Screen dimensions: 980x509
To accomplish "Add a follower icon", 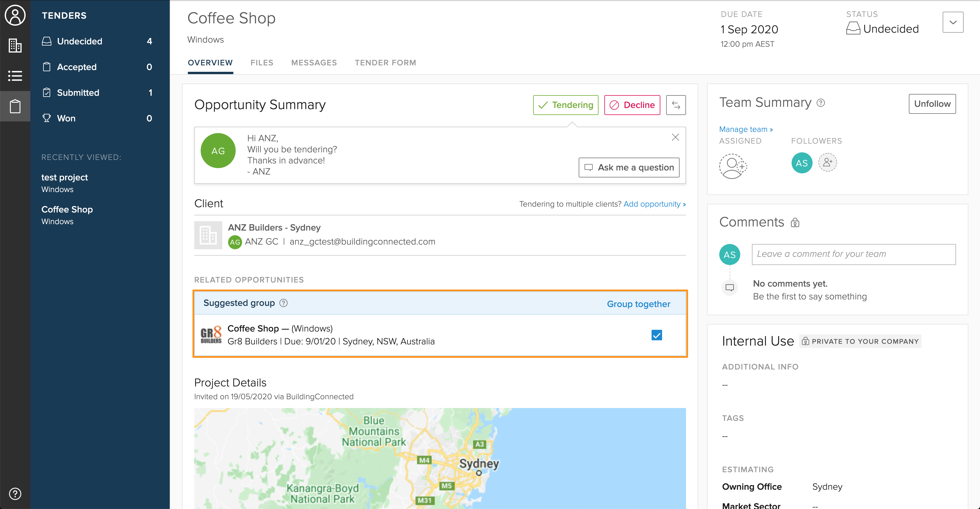I will 827,163.
